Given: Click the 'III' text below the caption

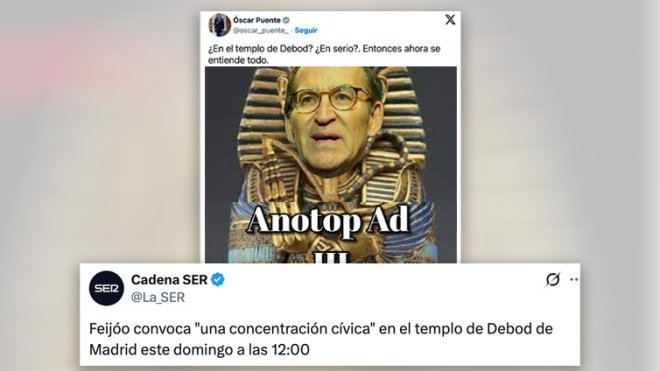Looking at the screenshot, I should coord(332,257).
